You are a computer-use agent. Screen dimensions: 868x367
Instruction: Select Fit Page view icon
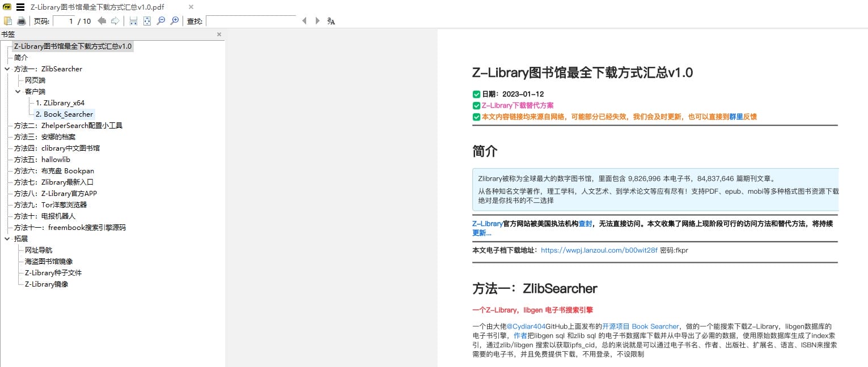point(147,21)
